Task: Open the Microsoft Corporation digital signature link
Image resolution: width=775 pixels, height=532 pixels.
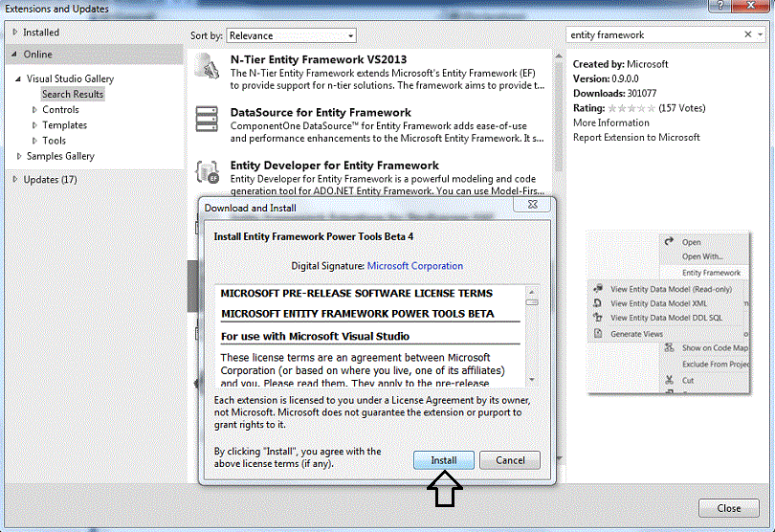Action: coord(414,265)
